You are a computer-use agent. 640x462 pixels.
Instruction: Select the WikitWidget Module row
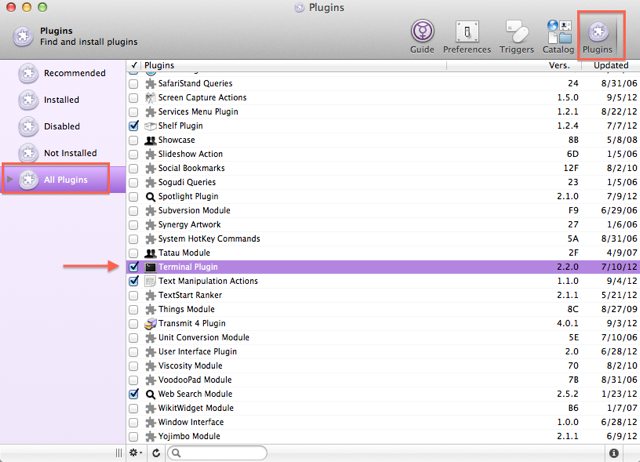tap(383, 408)
